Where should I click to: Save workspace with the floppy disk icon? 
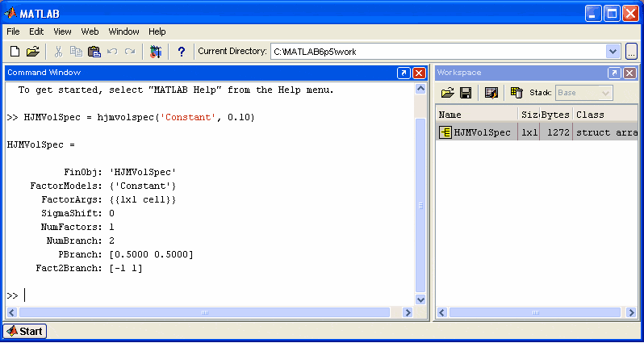466,93
